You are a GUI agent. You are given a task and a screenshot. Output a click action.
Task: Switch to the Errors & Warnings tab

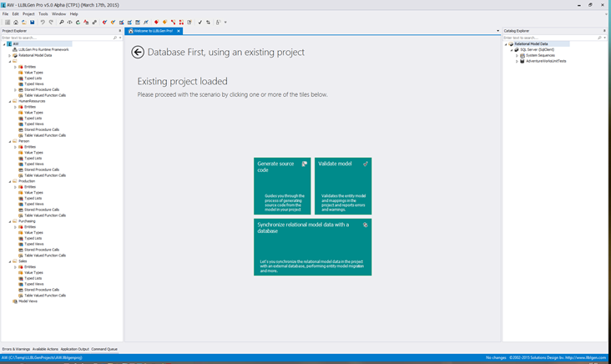[x=16, y=349]
